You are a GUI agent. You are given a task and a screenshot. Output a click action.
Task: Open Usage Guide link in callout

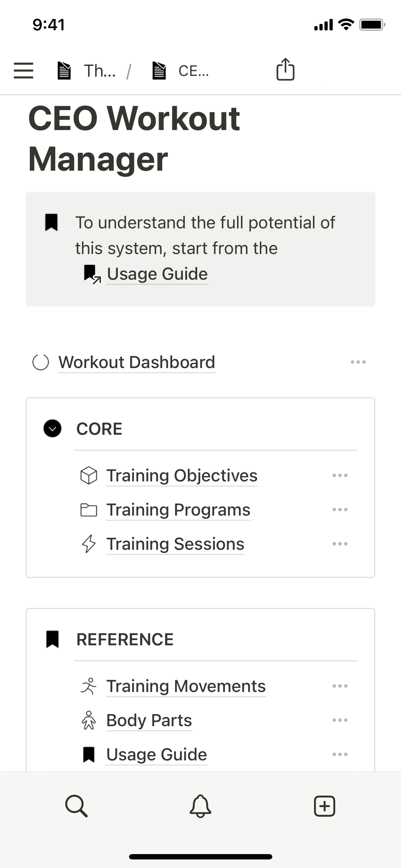157,274
